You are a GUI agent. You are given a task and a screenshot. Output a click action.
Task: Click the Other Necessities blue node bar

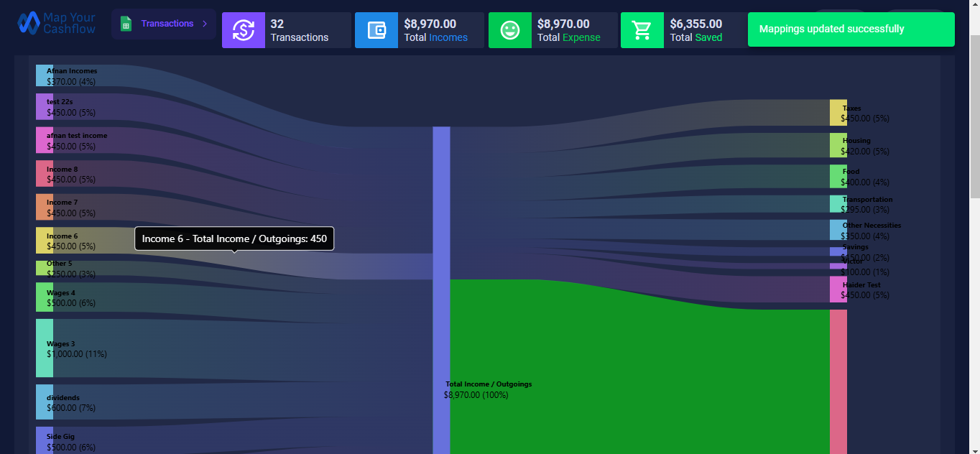point(838,230)
